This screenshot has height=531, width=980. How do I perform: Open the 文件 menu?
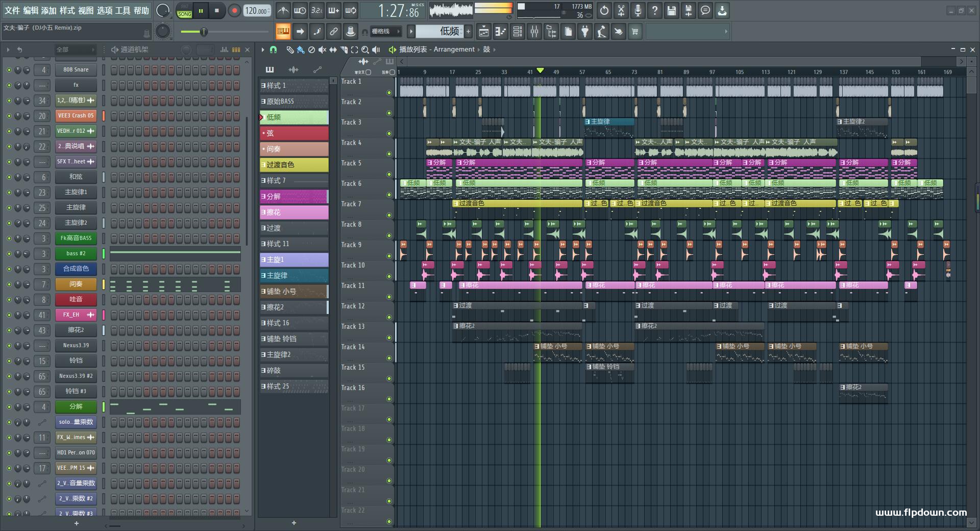pos(12,10)
